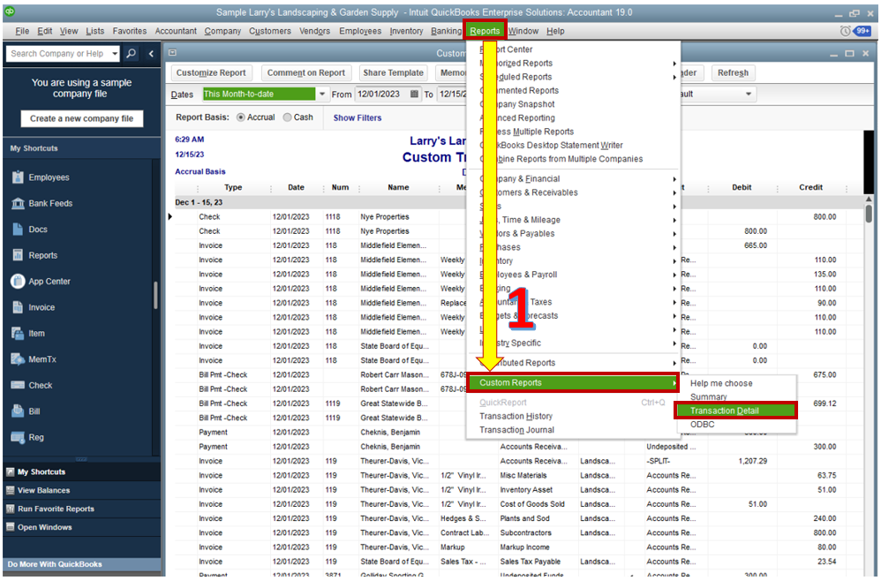Click the View Balances icon

pyautogui.click(x=10, y=490)
